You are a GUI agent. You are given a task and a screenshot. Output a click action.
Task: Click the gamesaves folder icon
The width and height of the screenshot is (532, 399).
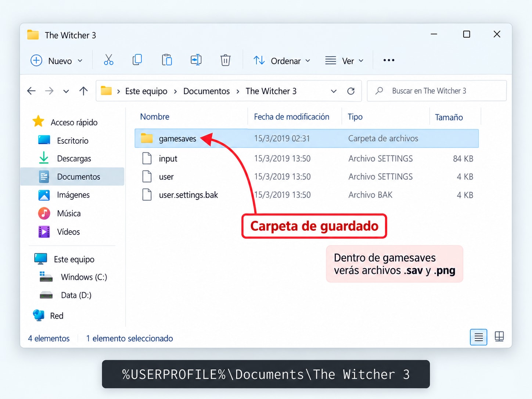tap(147, 138)
